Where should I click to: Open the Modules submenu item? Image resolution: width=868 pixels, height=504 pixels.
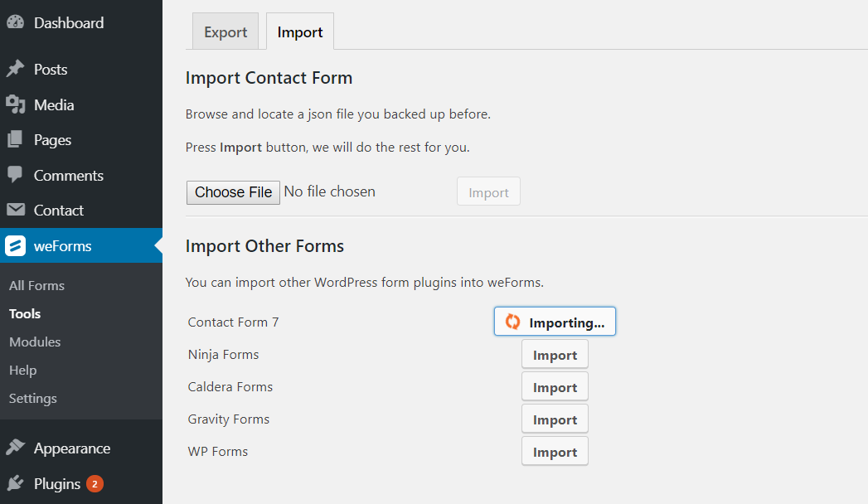35,342
